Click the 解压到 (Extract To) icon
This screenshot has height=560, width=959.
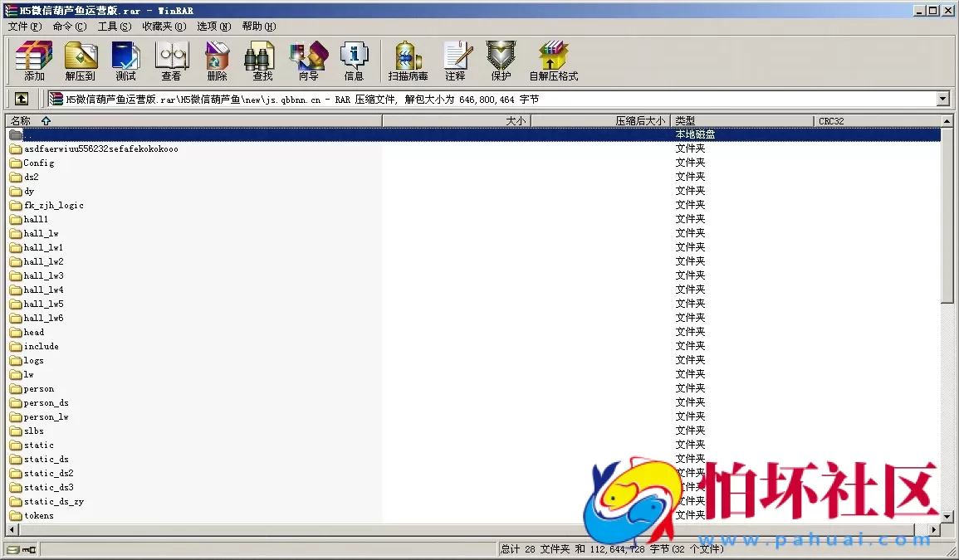click(x=81, y=61)
